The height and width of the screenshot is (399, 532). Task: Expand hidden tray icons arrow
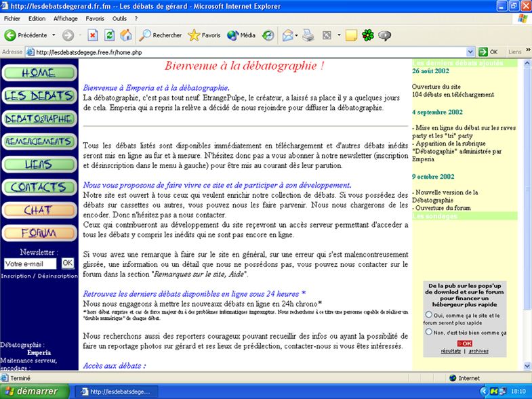coord(484,392)
